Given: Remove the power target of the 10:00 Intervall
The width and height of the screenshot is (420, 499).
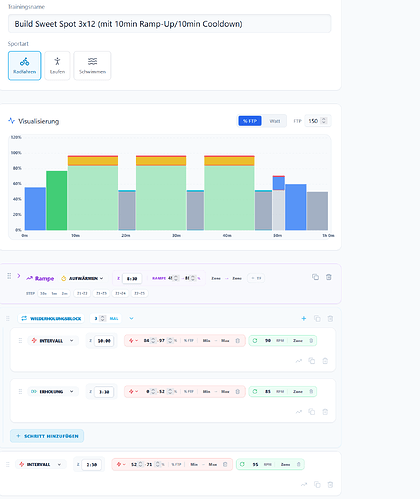Looking at the screenshot, I should pos(238,340).
